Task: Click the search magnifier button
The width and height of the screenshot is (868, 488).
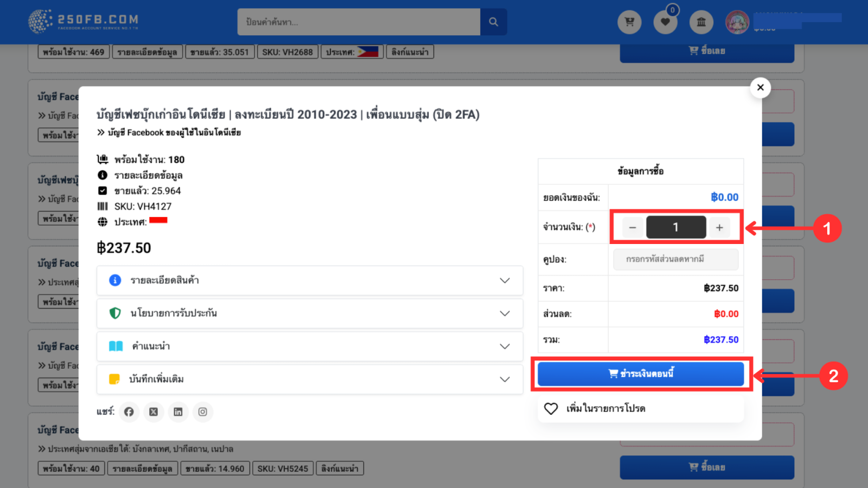Action: (493, 22)
